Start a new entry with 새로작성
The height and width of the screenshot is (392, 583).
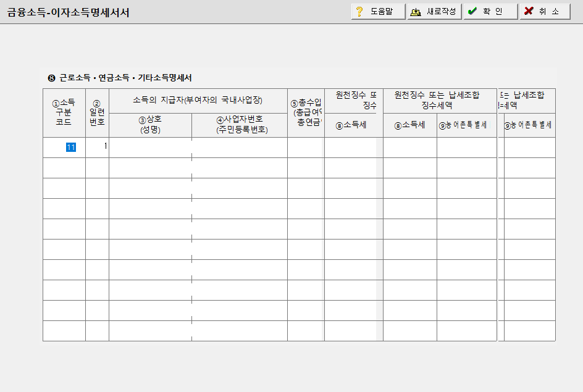[434, 12]
